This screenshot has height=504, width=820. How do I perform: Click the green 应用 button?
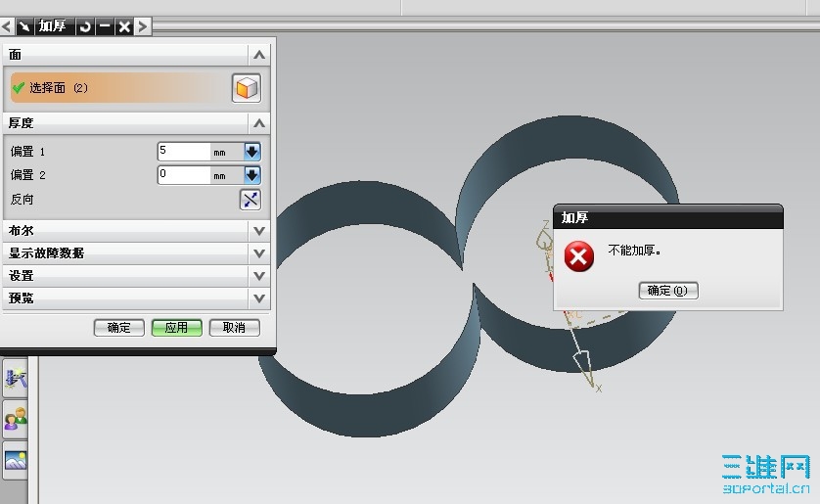tap(177, 328)
